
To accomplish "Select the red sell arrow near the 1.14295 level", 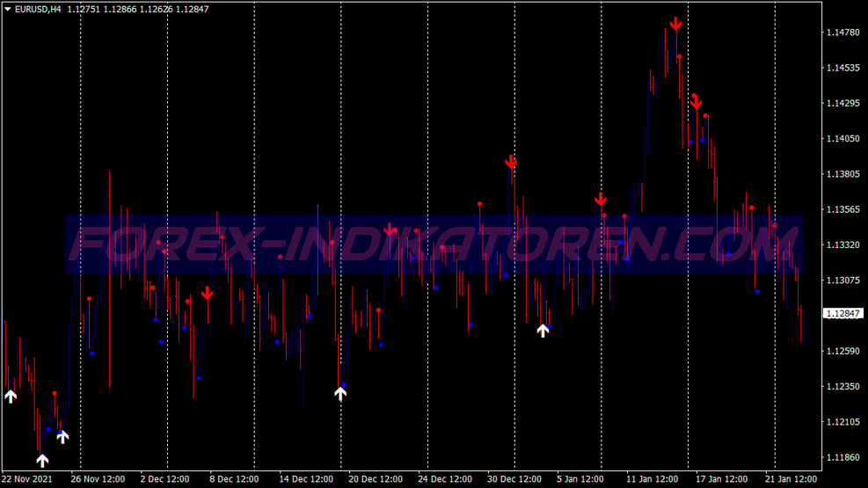I will (x=696, y=103).
